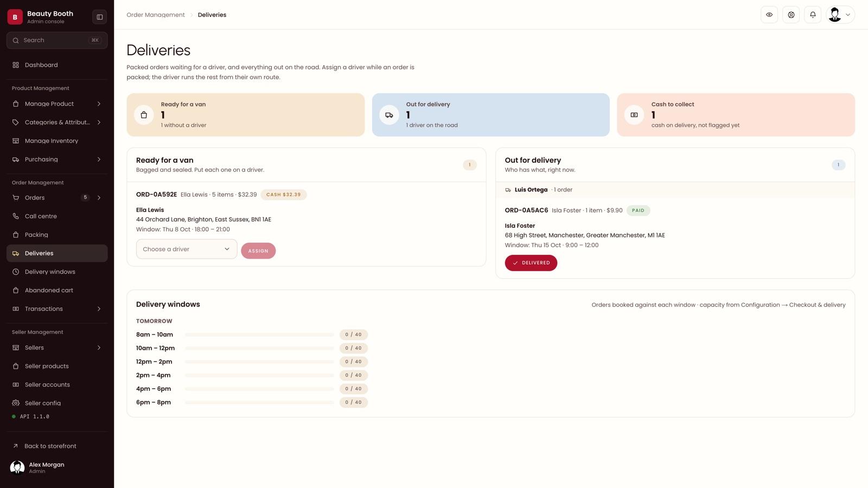Viewport: 868px width, 488px height.
Task: Expand the Orders submenu chevron
Action: [99, 198]
